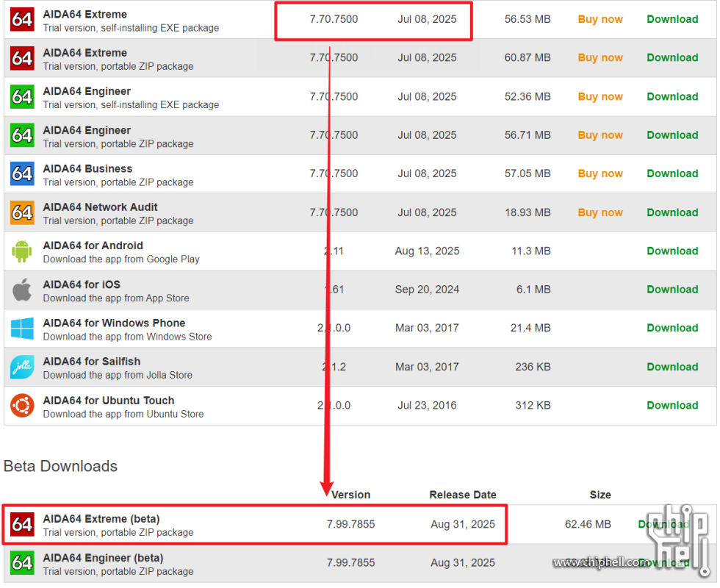The image size is (720, 588).
Task: Click the 'AIDA64 Business' product name
Action: (x=87, y=168)
